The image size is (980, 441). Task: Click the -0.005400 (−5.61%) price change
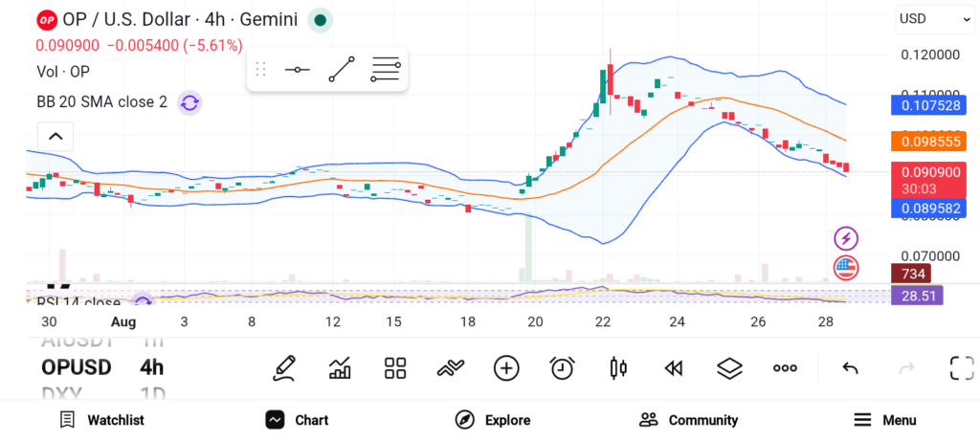[x=174, y=46]
